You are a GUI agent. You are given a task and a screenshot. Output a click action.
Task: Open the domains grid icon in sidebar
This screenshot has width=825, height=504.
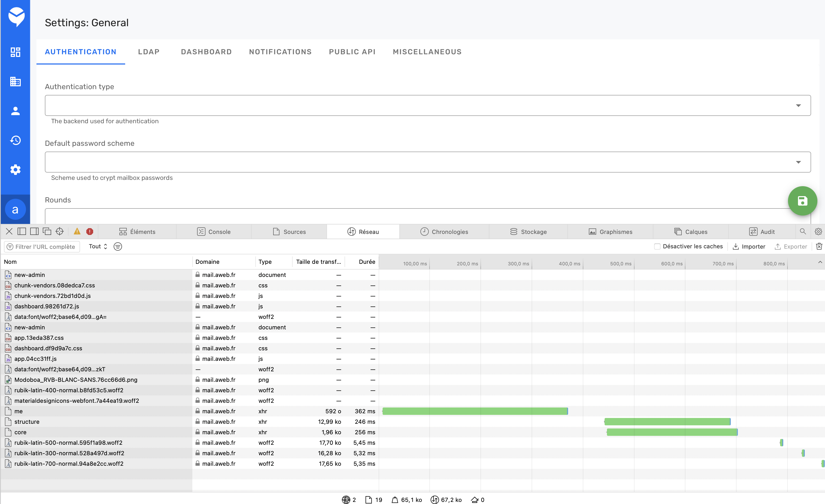pyautogui.click(x=15, y=81)
